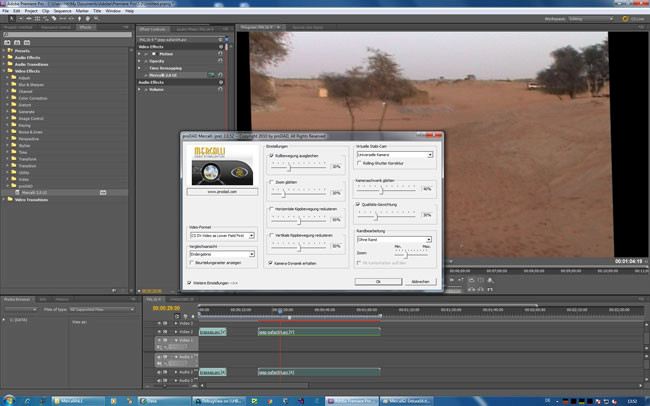The width and height of the screenshot is (650, 406).
Task: Collapse the Video Effects folder
Action: click(x=4, y=71)
